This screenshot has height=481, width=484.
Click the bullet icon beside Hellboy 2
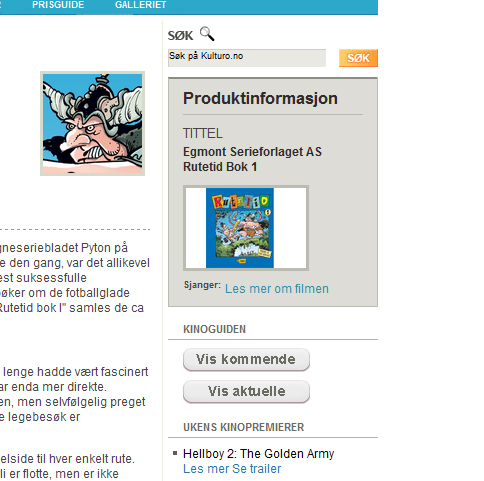(x=175, y=453)
